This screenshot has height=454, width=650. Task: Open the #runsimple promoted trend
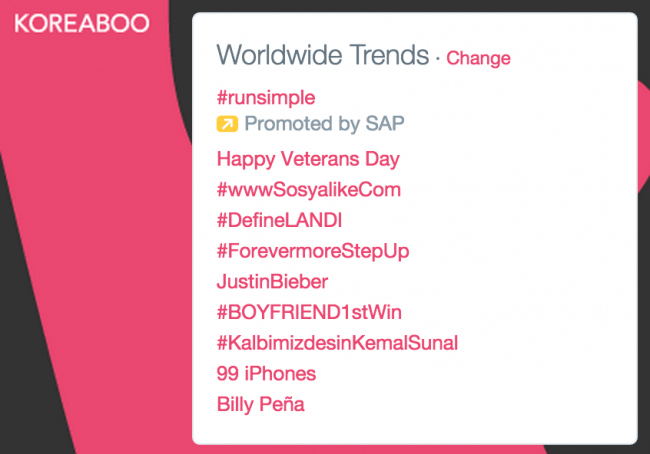pos(266,98)
